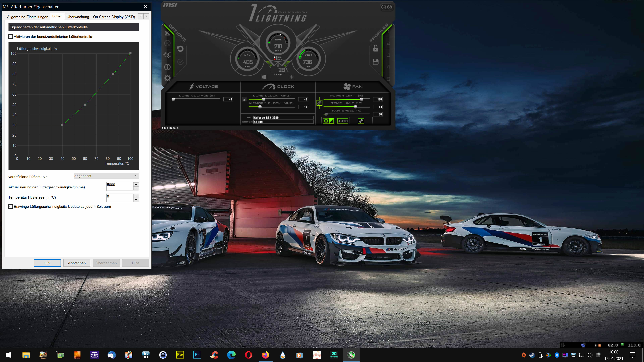This screenshot has width=644, height=362.
Task: Decrease Temperatur Hysterese using down arrow
Action: 136,200
